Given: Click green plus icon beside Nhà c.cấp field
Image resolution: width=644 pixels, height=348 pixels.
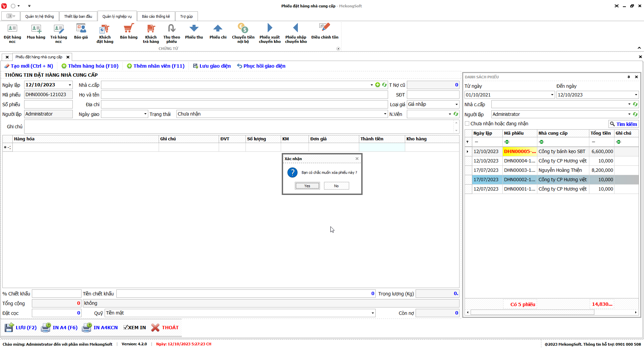Looking at the screenshot, I should [378, 85].
